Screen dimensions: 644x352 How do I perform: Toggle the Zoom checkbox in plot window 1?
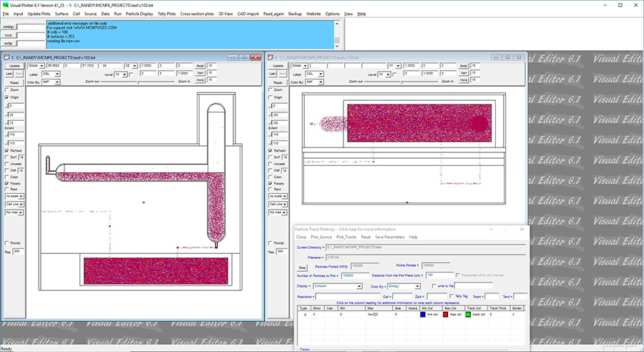tap(6, 89)
